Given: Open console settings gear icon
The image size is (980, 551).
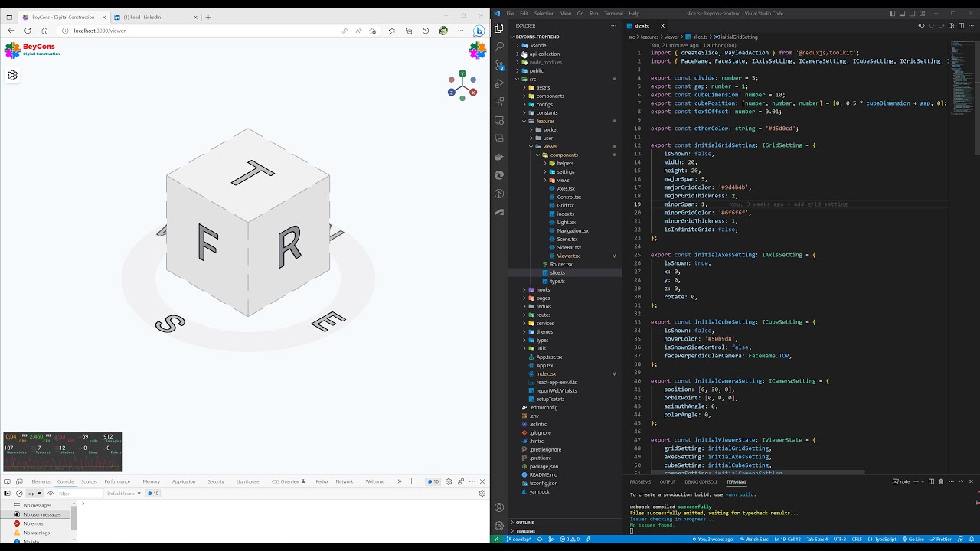Looking at the screenshot, I should [x=482, y=494].
